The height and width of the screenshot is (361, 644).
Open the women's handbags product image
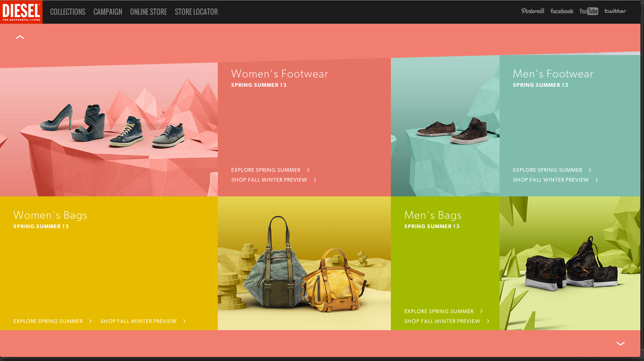coord(304,263)
